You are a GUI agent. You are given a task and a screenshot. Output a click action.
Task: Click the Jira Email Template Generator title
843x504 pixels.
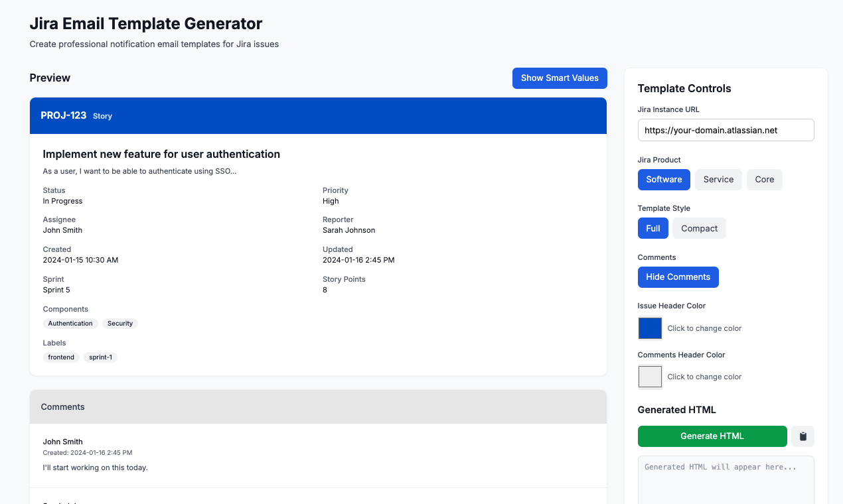pyautogui.click(x=146, y=24)
